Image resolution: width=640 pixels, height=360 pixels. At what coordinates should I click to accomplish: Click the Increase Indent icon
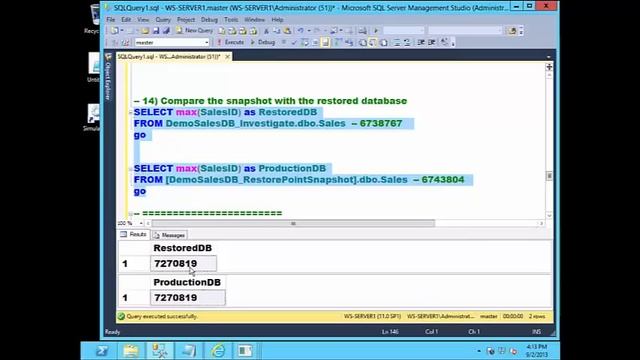coord(431,42)
